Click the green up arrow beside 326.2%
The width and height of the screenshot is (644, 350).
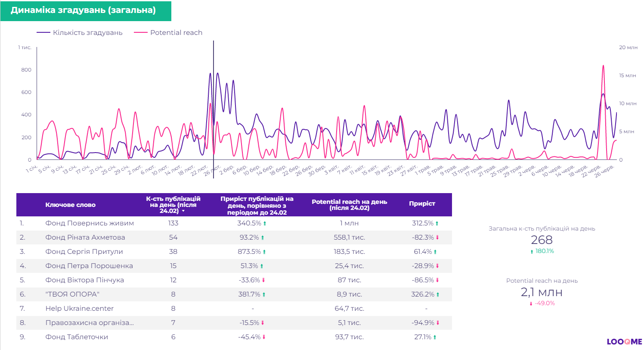[x=437, y=294]
